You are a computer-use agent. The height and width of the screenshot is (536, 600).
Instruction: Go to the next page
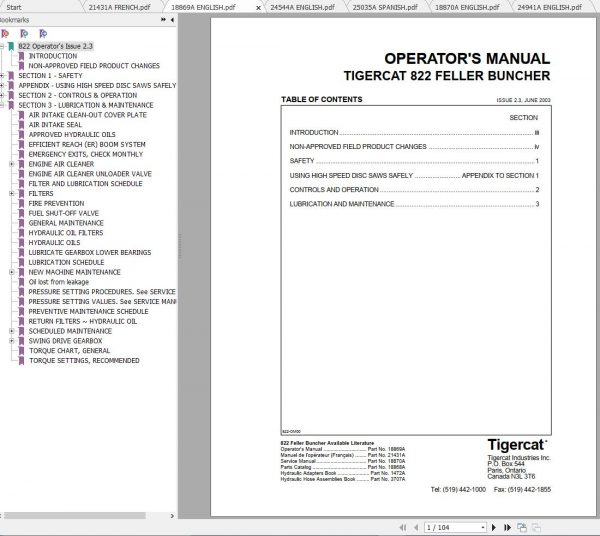(494, 528)
